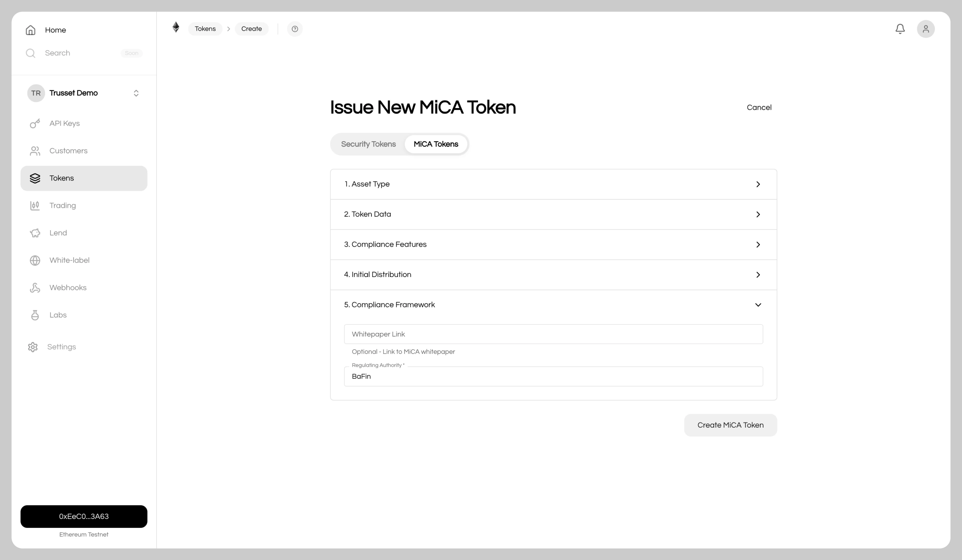Expand the Asset Type section

[x=758, y=184]
